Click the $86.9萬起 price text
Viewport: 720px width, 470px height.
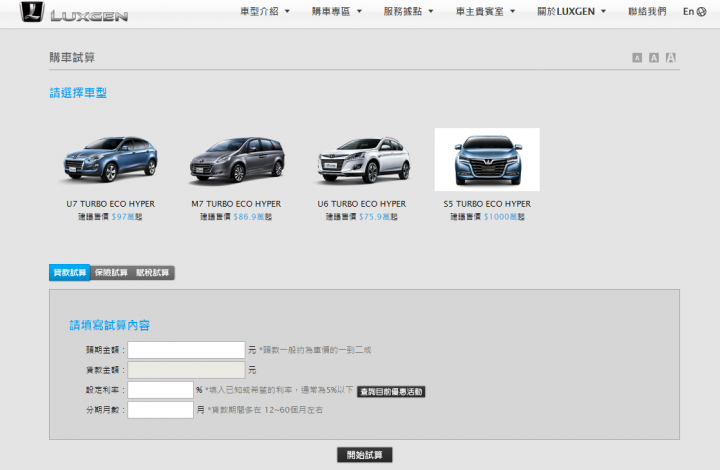coord(253,217)
